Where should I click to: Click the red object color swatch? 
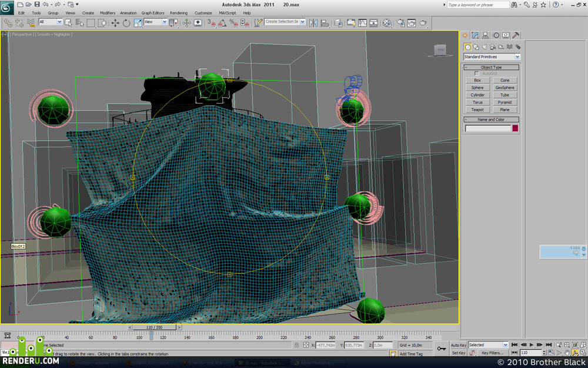click(515, 128)
